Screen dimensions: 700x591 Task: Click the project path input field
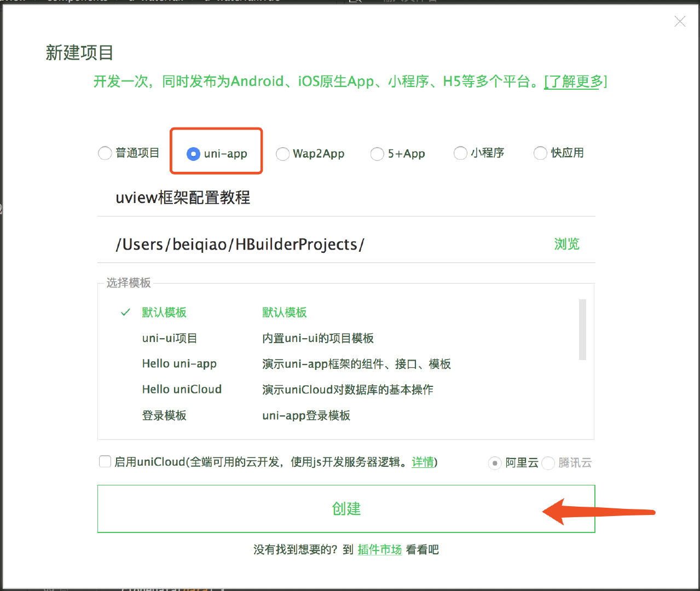pos(274,244)
